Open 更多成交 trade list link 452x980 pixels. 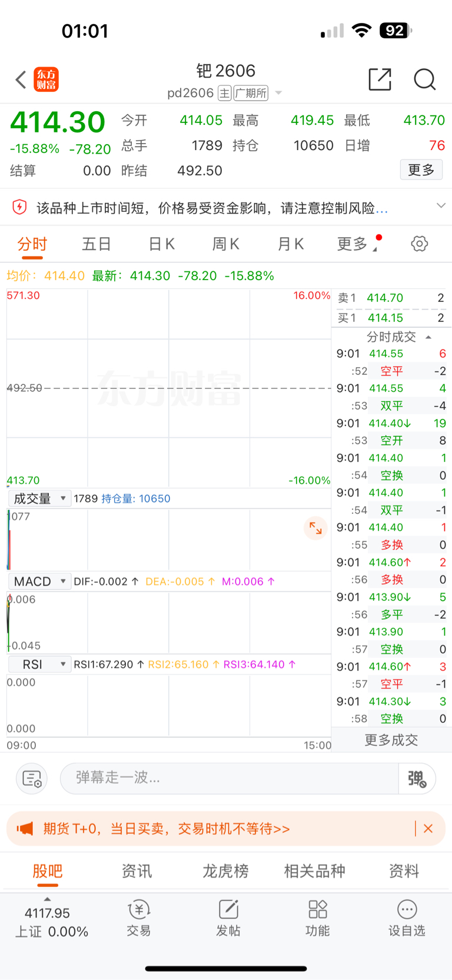pos(391,740)
